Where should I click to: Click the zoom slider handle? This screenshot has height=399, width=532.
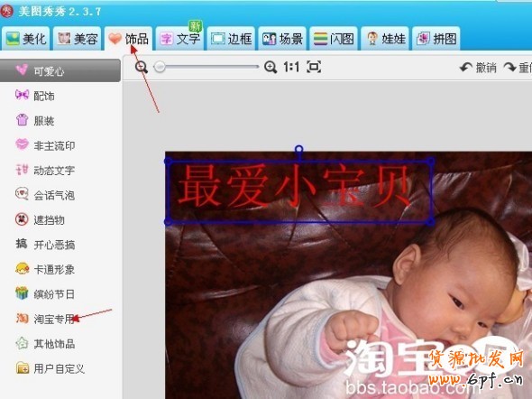click(160, 67)
